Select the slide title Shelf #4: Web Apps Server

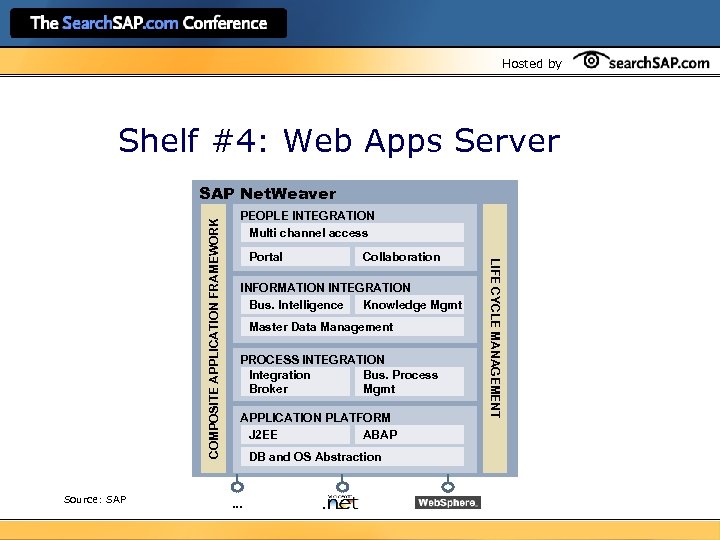(339, 140)
